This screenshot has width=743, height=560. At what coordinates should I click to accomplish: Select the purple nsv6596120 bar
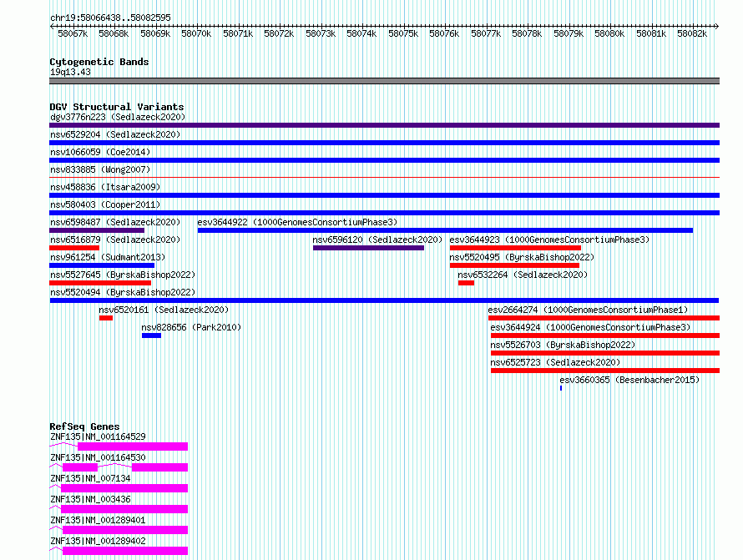tap(368, 248)
